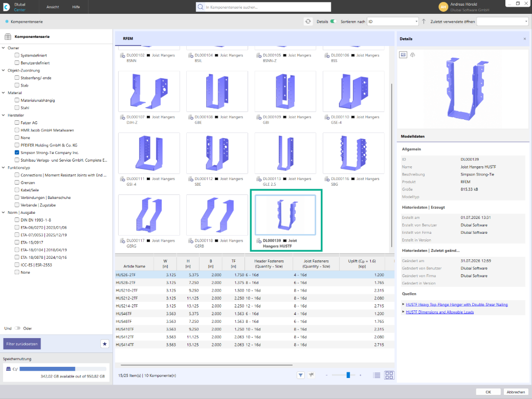Click the Dlubal Center logo icon

6,7
